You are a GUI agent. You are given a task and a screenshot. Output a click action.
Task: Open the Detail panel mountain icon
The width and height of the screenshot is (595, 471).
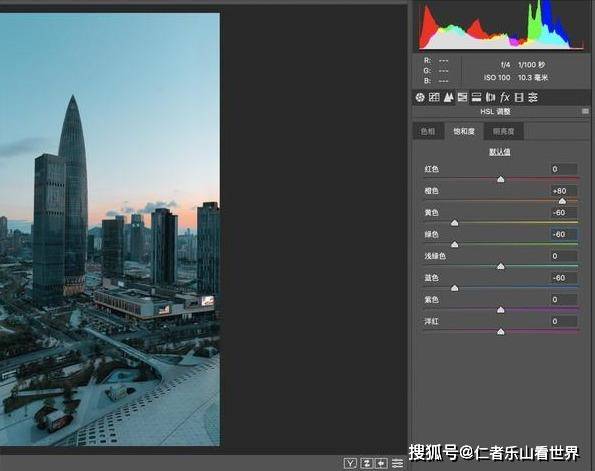pos(449,98)
